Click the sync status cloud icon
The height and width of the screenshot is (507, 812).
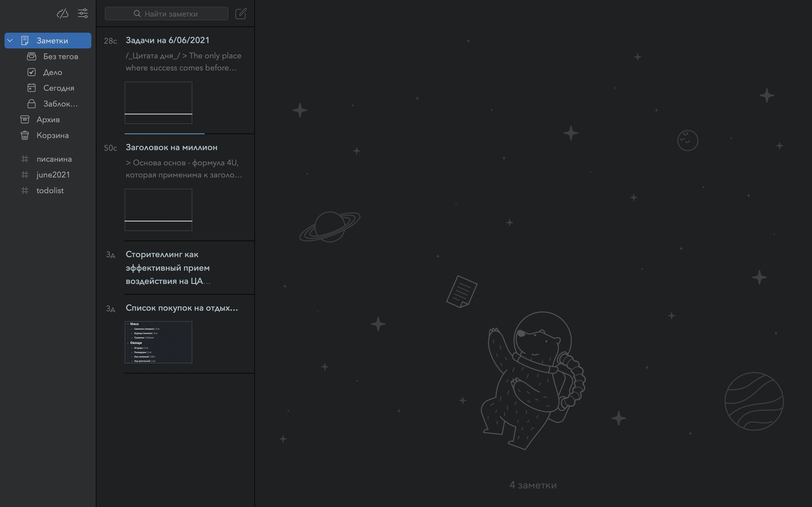click(x=62, y=14)
